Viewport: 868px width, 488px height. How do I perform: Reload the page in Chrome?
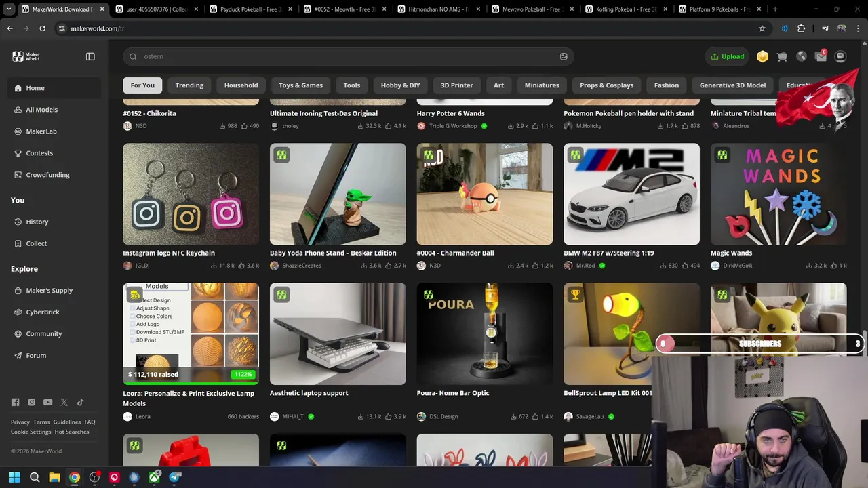42,28
